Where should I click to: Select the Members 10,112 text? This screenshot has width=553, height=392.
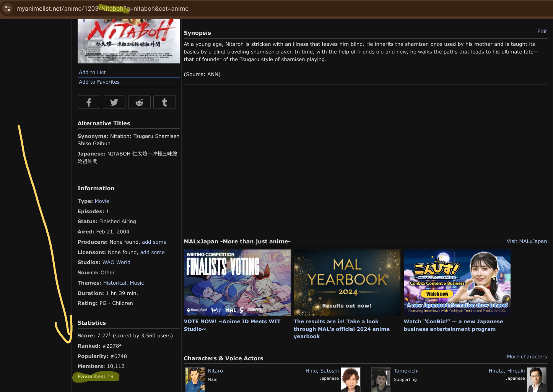pos(101,366)
